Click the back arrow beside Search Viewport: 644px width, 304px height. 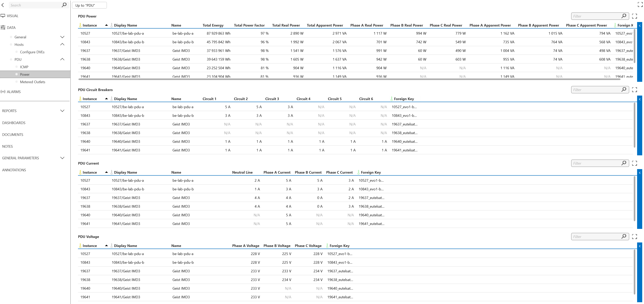tap(3, 5)
